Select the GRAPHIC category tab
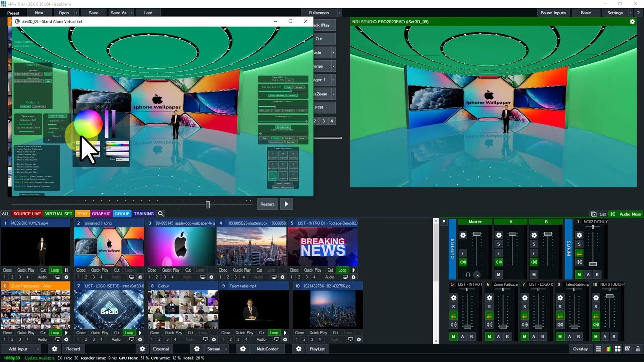This screenshot has width=644, height=362. [x=101, y=214]
